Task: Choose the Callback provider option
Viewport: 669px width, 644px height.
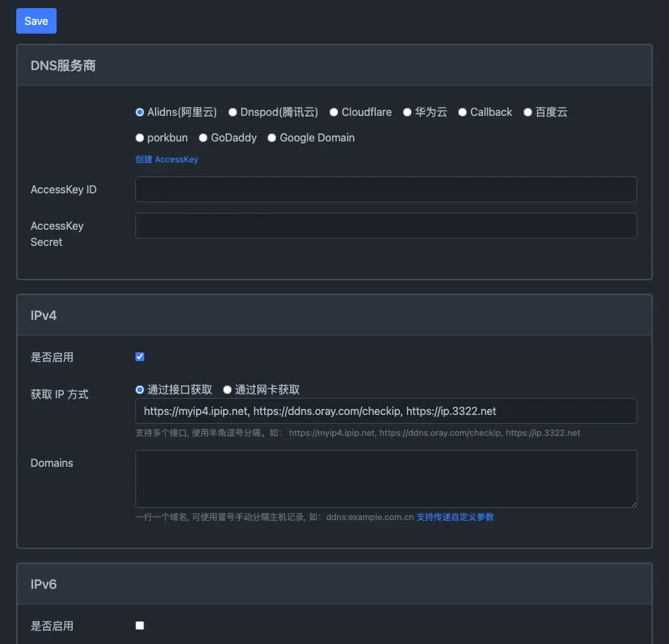Action: [x=462, y=112]
